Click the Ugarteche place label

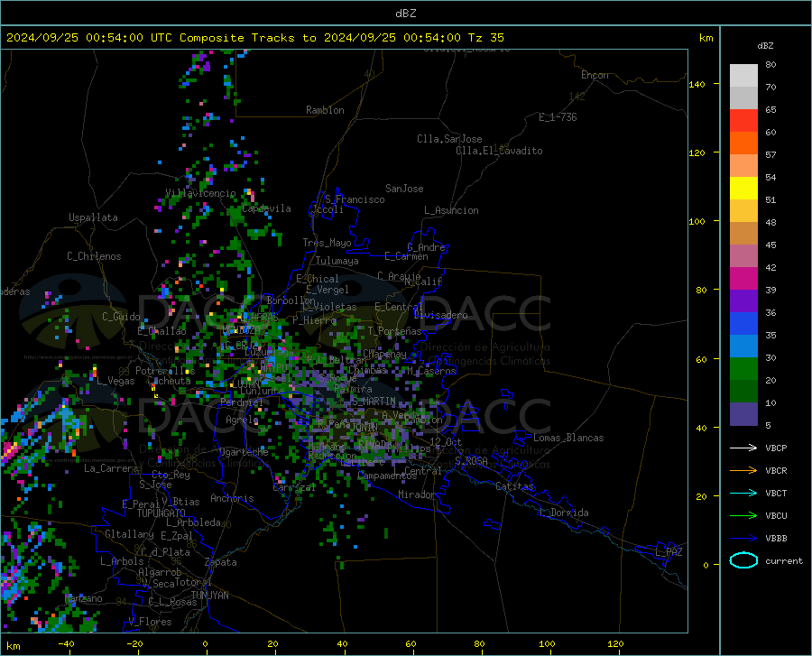(244, 452)
